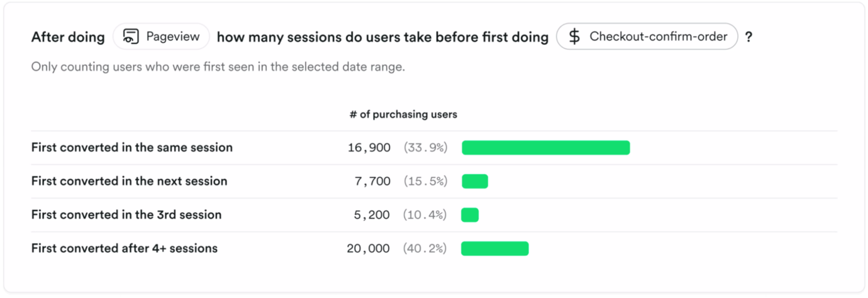Click the 16,900 user count
The width and height of the screenshot is (868, 298).
coord(369,148)
